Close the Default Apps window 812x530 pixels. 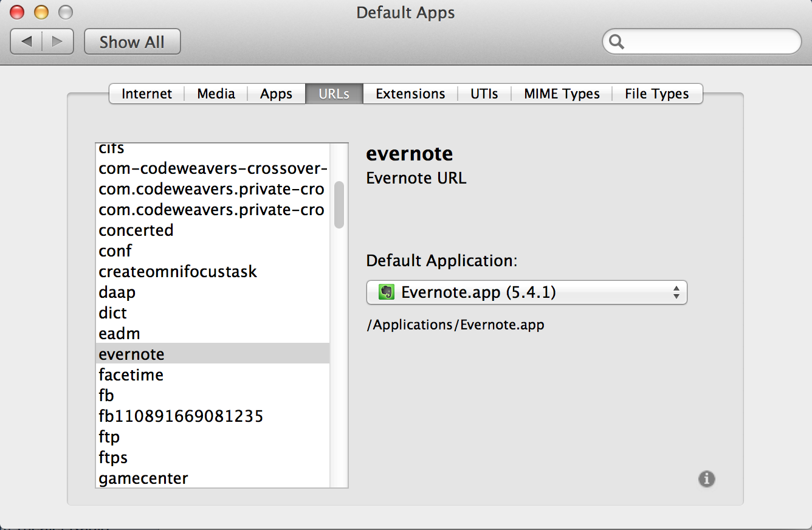click(x=18, y=12)
